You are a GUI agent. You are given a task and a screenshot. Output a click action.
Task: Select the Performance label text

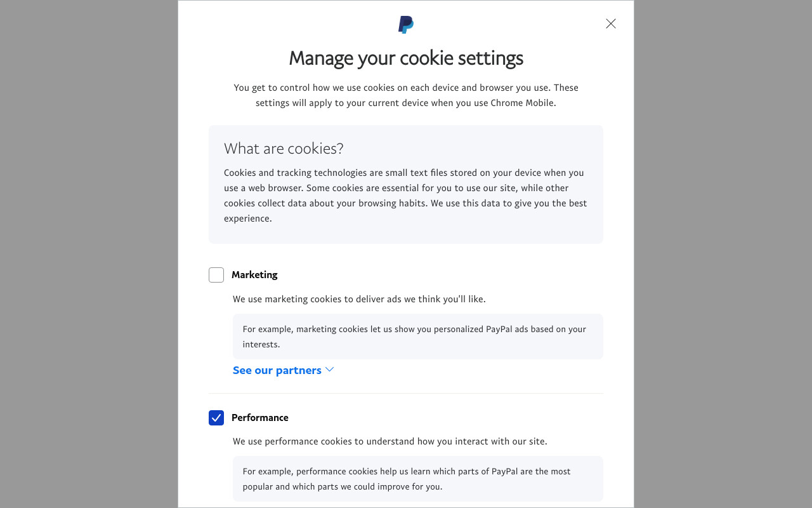(x=260, y=418)
